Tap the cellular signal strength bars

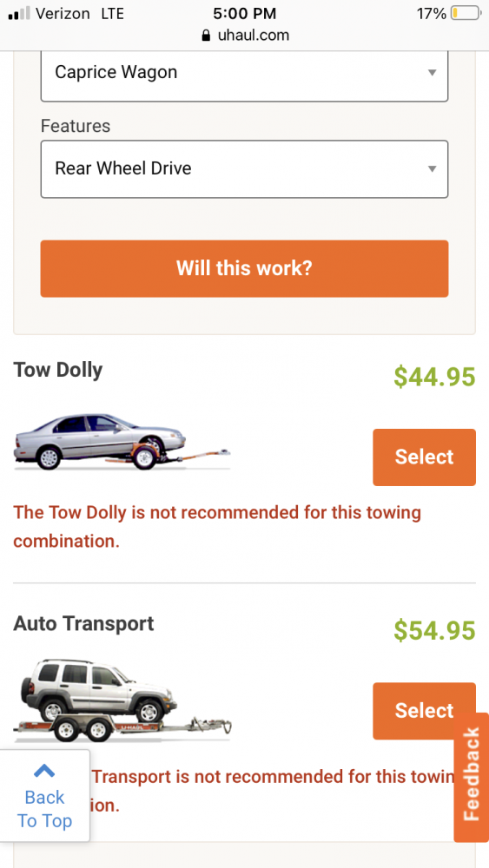[19, 14]
